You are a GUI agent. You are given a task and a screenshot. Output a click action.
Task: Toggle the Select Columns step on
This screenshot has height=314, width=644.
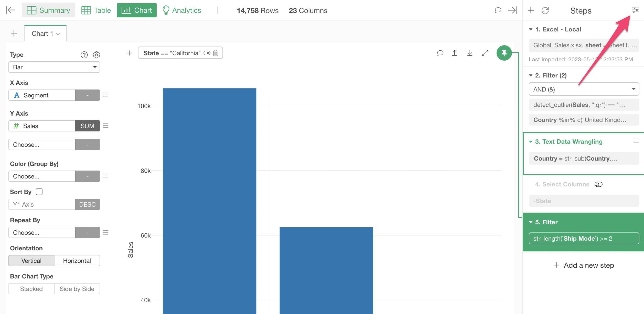coord(598,184)
